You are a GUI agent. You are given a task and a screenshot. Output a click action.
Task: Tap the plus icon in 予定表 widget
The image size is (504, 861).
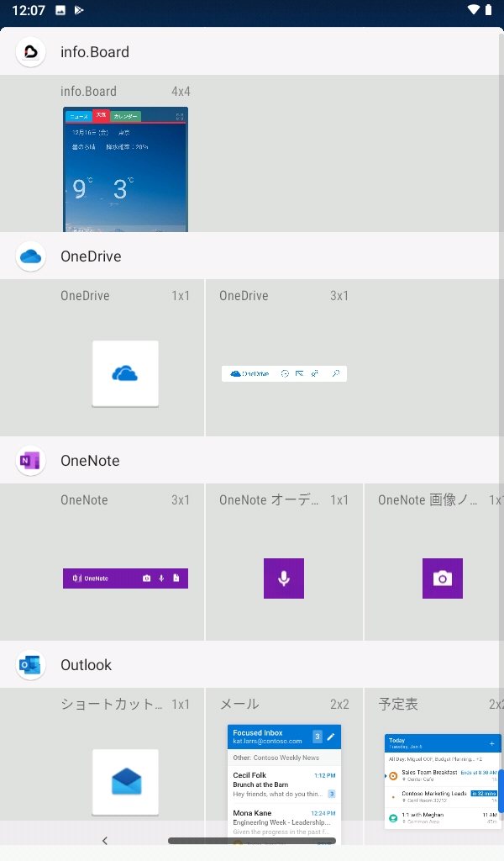pyautogui.click(x=492, y=743)
